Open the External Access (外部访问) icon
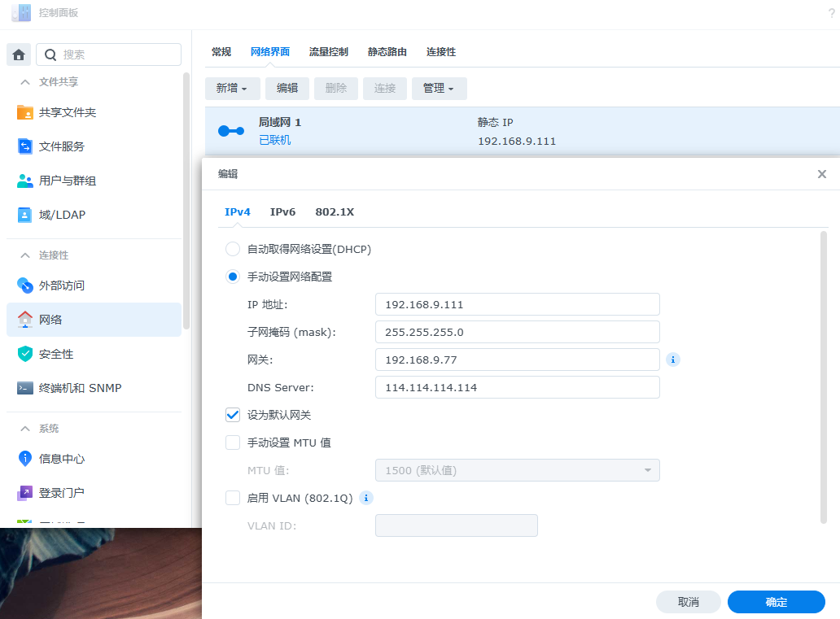 (x=25, y=286)
